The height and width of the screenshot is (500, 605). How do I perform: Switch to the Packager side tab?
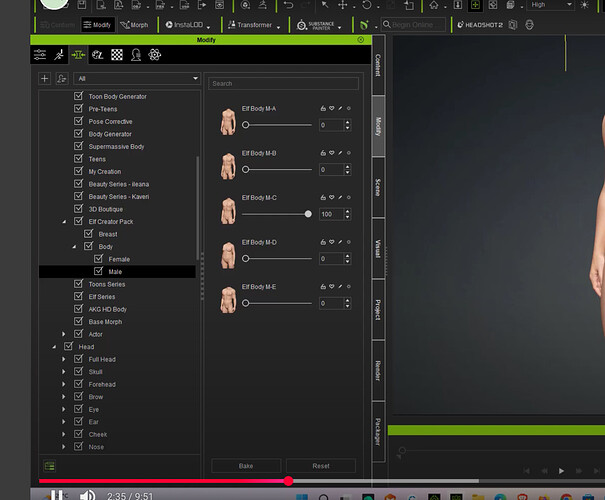click(378, 432)
